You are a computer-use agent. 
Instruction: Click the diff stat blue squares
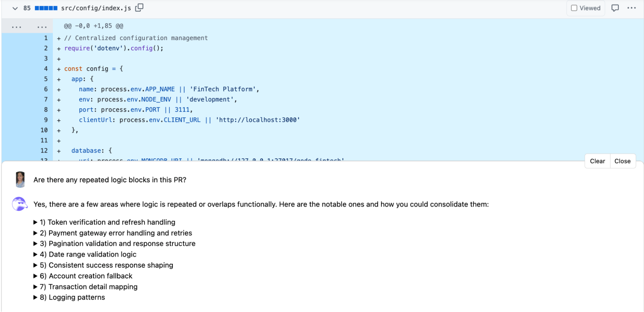(x=46, y=8)
